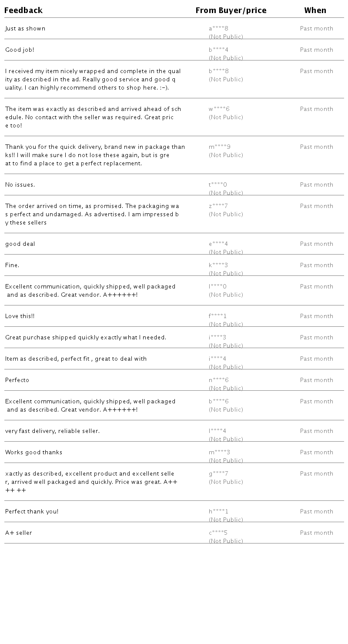348x644 pixels.
Task: Click the When column header
Action: (315, 10)
